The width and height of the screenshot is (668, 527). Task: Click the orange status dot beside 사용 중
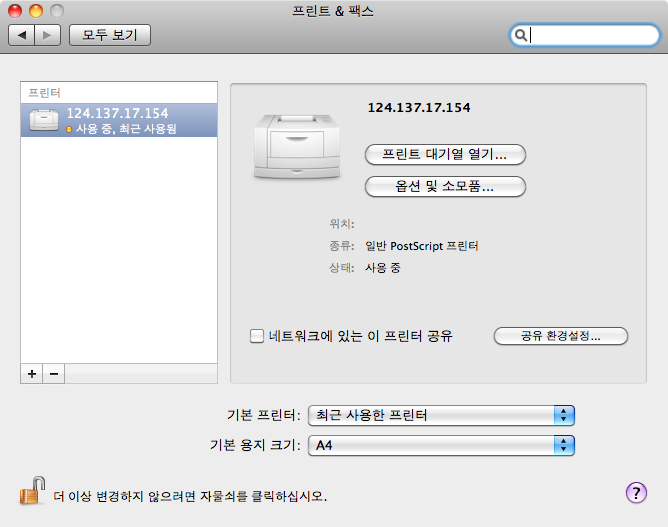coord(69,129)
